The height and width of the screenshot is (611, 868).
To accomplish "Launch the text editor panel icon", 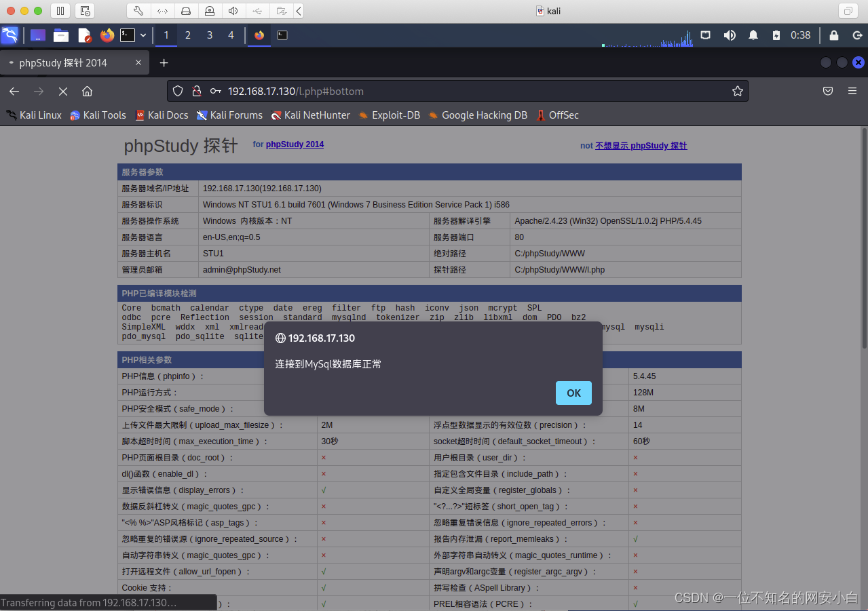I will 84,35.
